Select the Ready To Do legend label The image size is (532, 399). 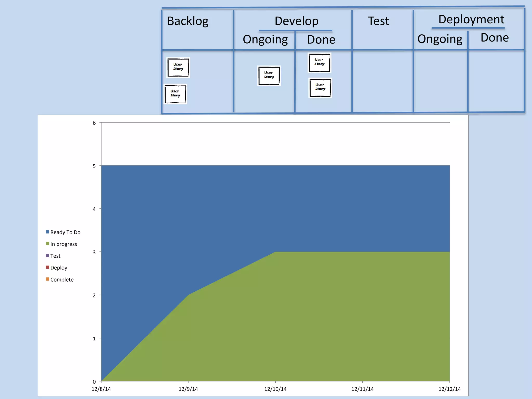click(65, 232)
